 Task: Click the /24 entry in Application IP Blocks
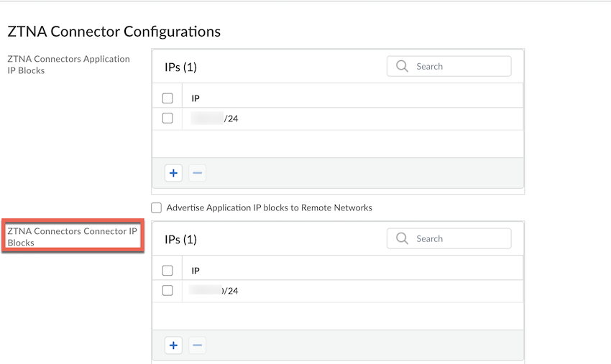(x=216, y=118)
